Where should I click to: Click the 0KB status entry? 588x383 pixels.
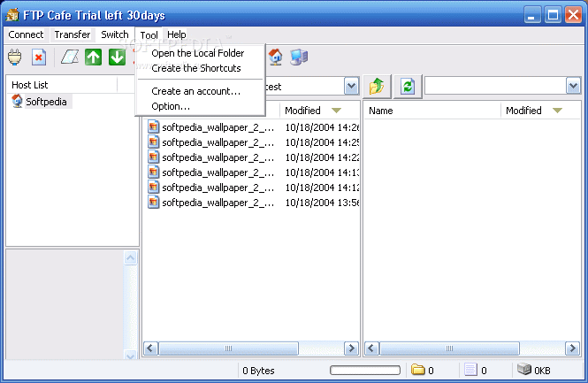point(542,371)
